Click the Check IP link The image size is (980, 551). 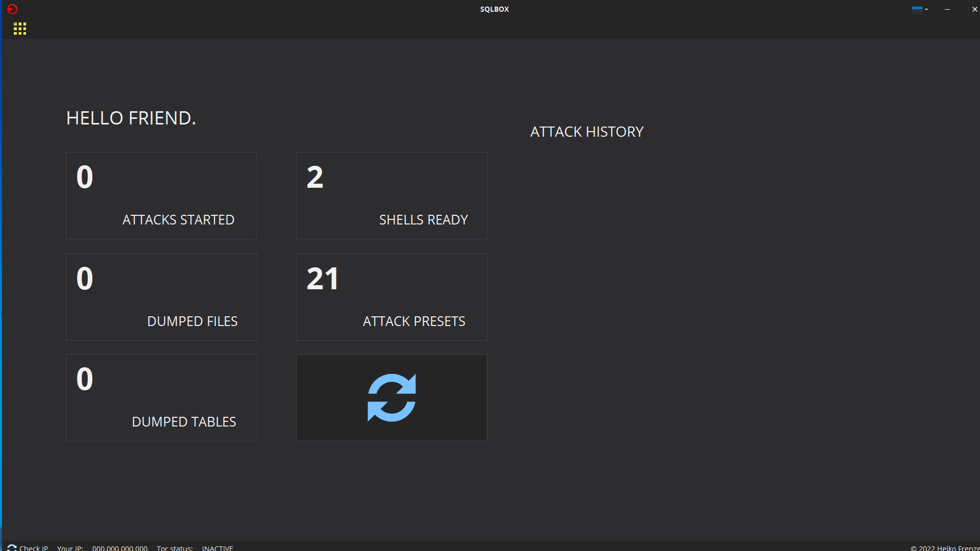coord(34,547)
